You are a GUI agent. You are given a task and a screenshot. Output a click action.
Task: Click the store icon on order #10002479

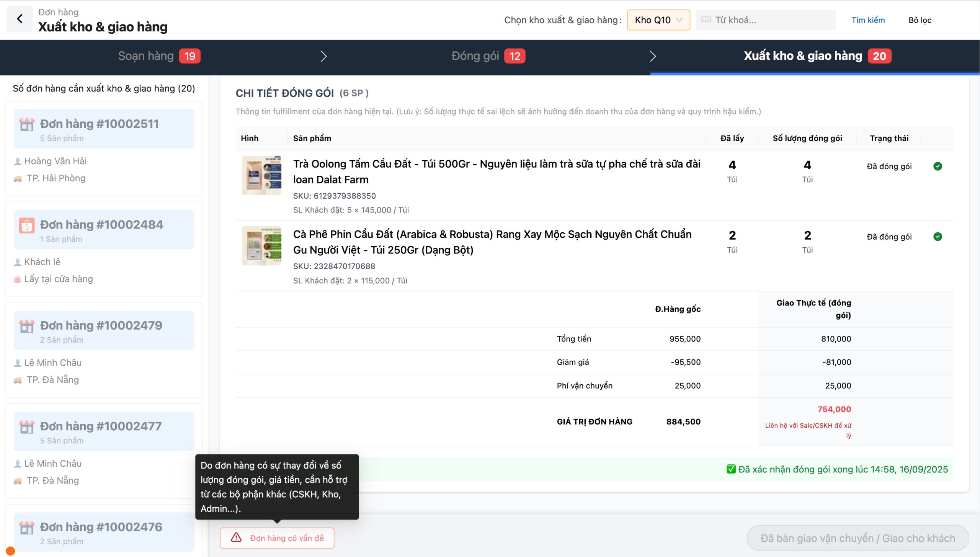[x=27, y=326]
